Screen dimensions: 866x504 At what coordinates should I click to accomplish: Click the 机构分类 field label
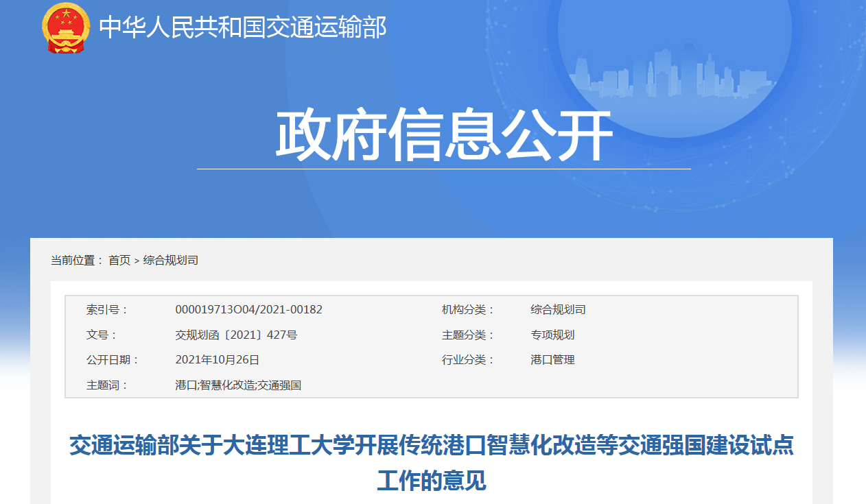tap(468, 310)
